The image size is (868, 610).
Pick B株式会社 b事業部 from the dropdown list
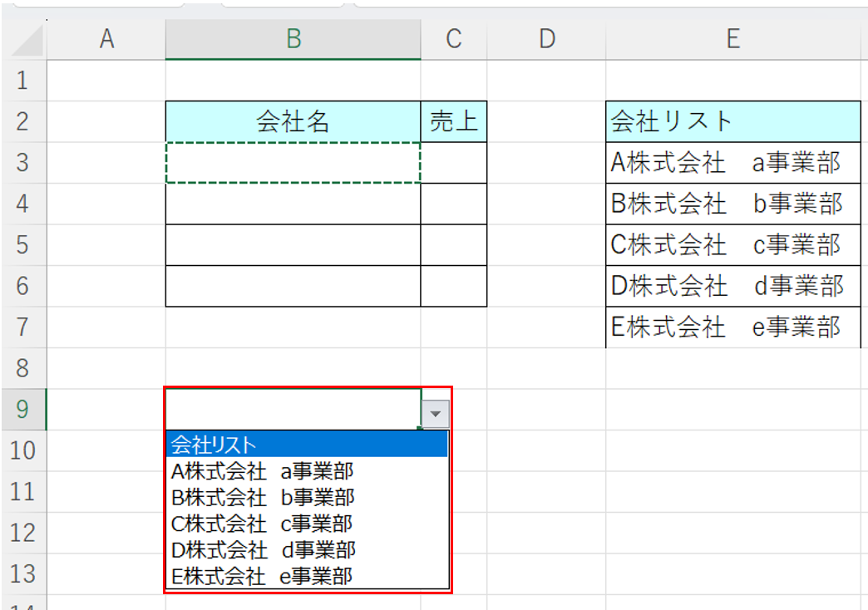[x=308, y=497]
